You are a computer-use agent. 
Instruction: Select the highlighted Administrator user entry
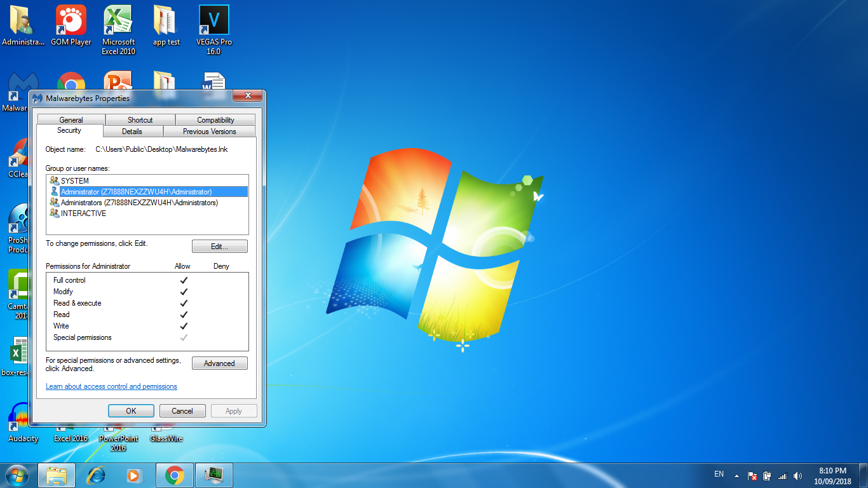coord(148,192)
